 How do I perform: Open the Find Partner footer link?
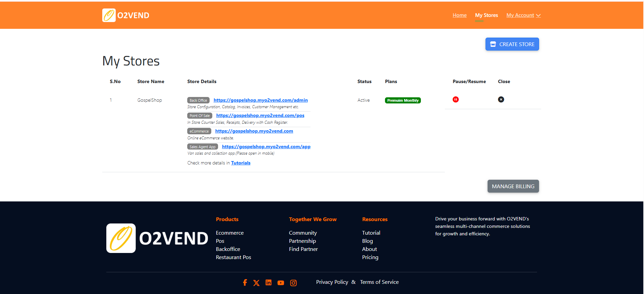[303, 249]
